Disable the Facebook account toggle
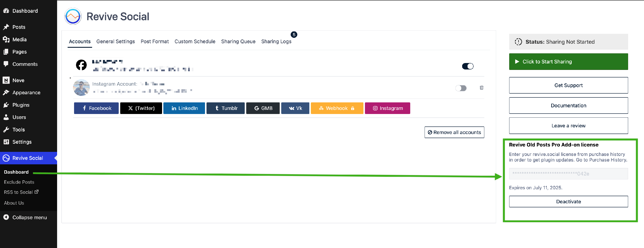The image size is (644, 248). coord(468,66)
